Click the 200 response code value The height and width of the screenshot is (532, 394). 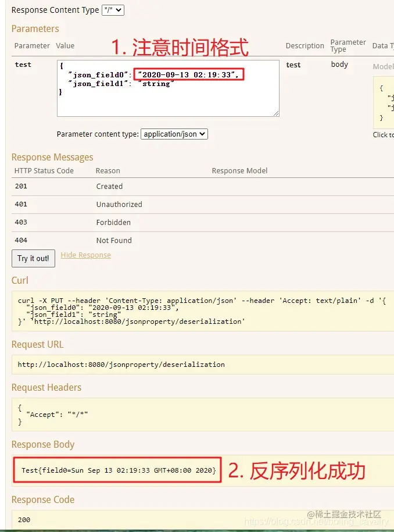coord(24,520)
